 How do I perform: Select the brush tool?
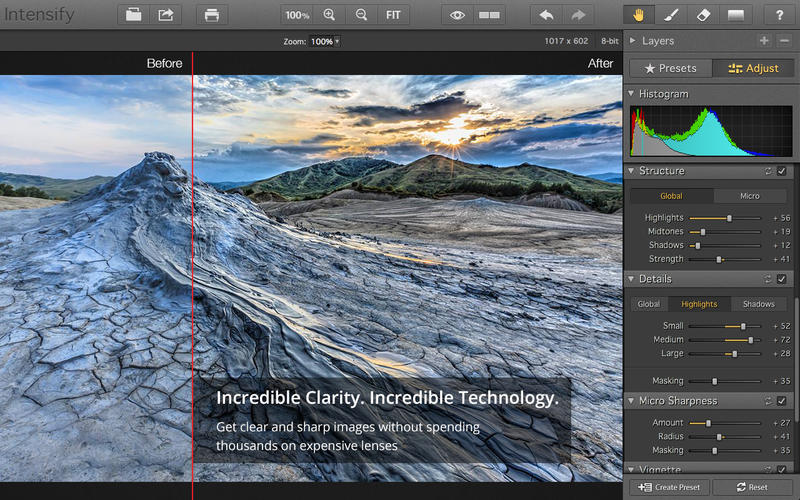[671, 15]
